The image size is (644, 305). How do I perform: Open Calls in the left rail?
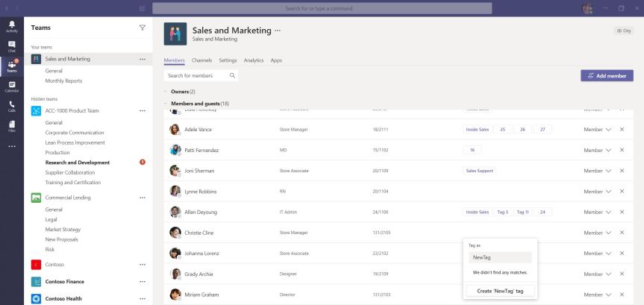click(x=11, y=107)
